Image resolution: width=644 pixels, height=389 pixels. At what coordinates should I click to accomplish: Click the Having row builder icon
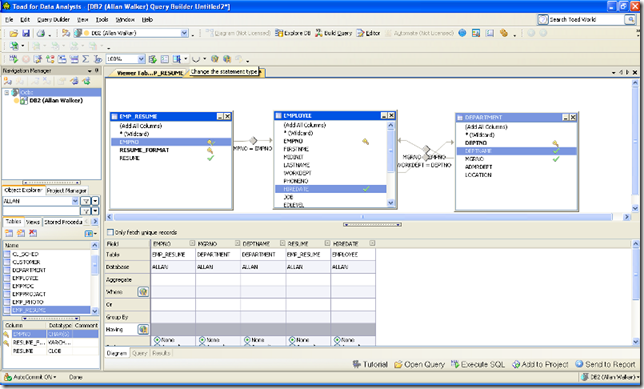click(143, 329)
